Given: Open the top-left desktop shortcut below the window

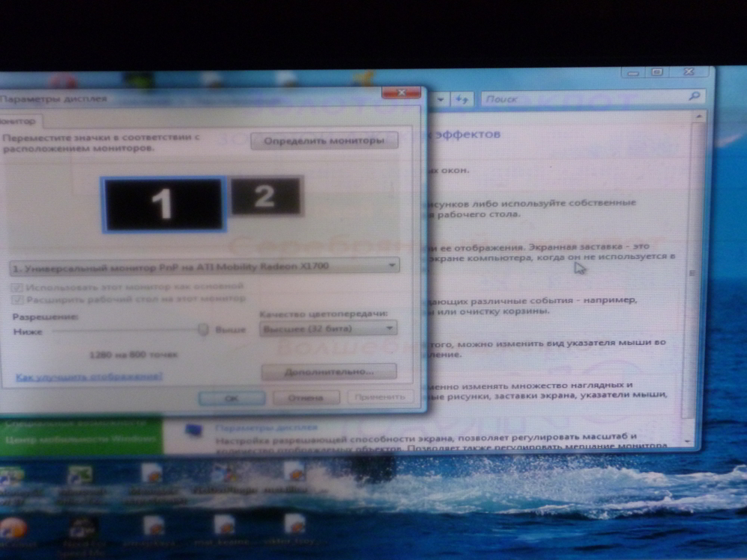Looking at the screenshot, I should pyautogui.click(x=11, y=476).
